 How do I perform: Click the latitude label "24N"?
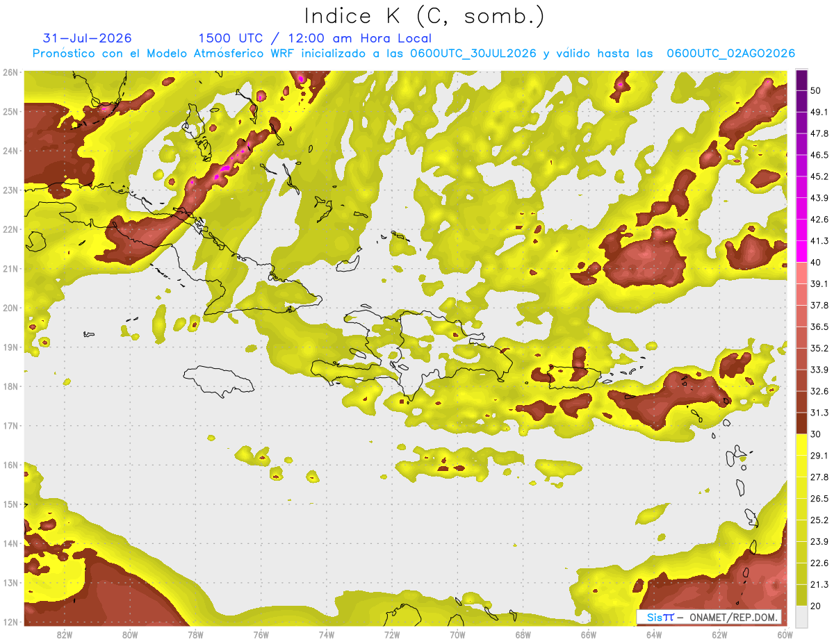click(11, 151)
